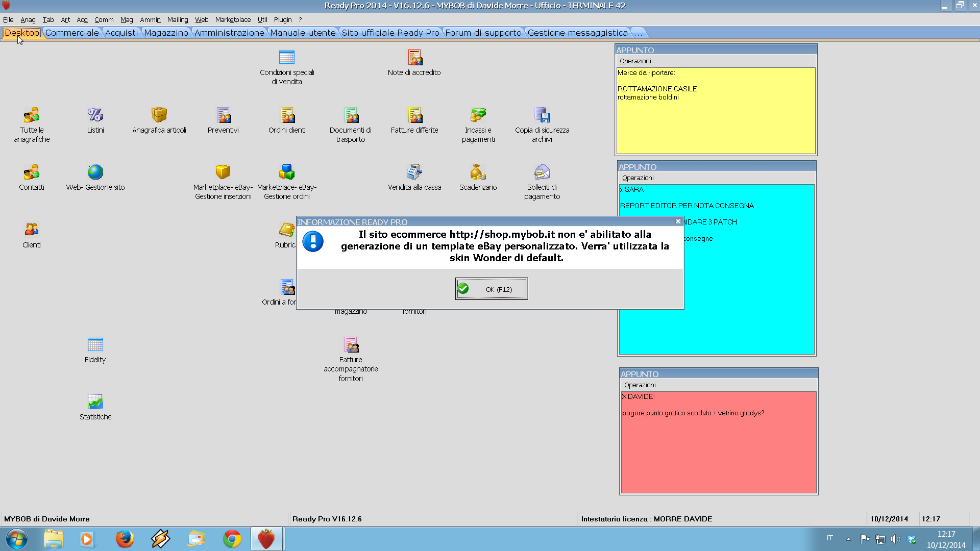
Task: Open the ? help menu
Action: coord(300,19)
